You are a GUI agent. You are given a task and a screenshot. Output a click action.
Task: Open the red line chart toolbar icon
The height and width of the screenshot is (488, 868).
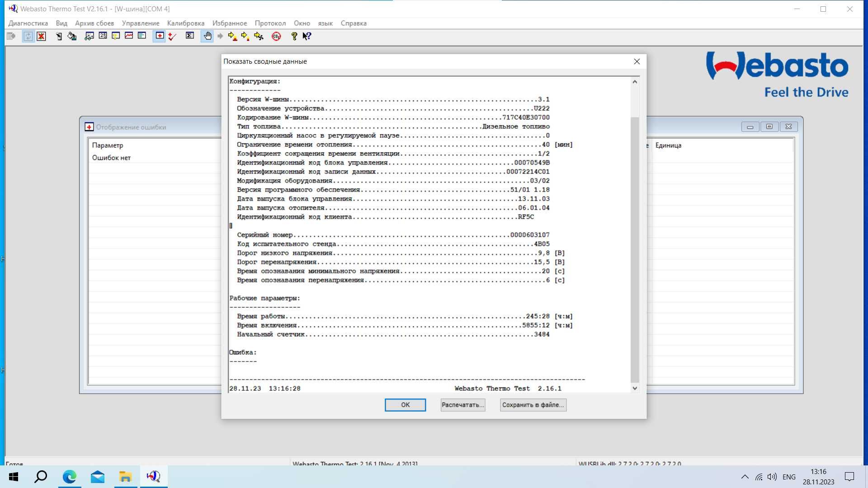(x=129, y=36)
